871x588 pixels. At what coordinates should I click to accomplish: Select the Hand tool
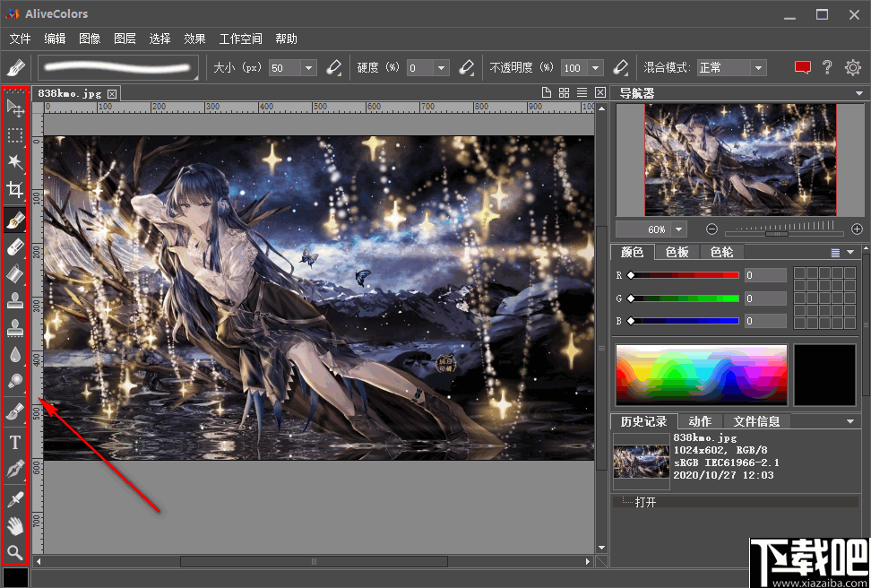pos(15,525)
